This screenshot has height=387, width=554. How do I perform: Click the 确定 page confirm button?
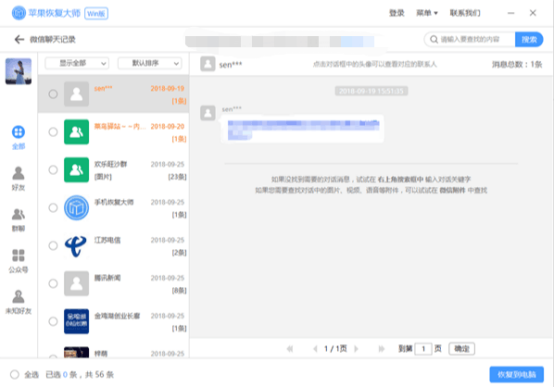(x=461, y=349)
